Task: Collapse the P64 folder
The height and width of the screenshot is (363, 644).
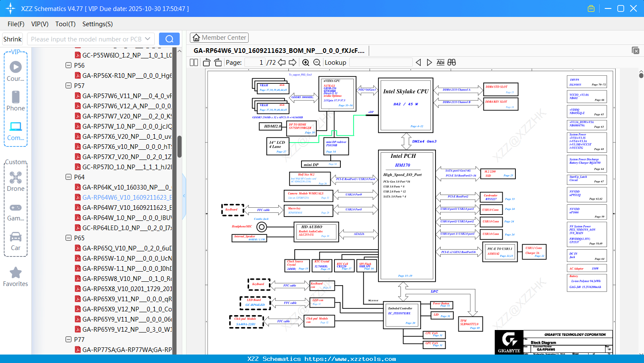Action: coord(69,177)
